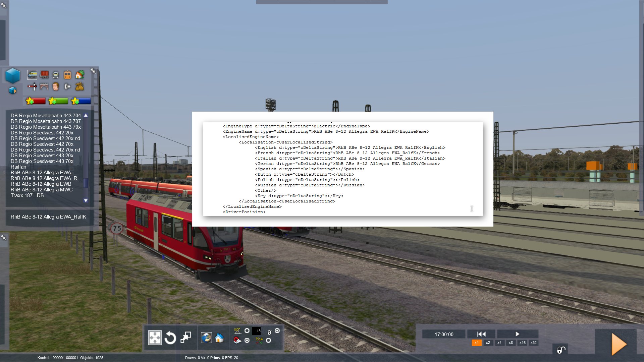Toggle the magnet snap-to-terrain radio

coord(247,340)
